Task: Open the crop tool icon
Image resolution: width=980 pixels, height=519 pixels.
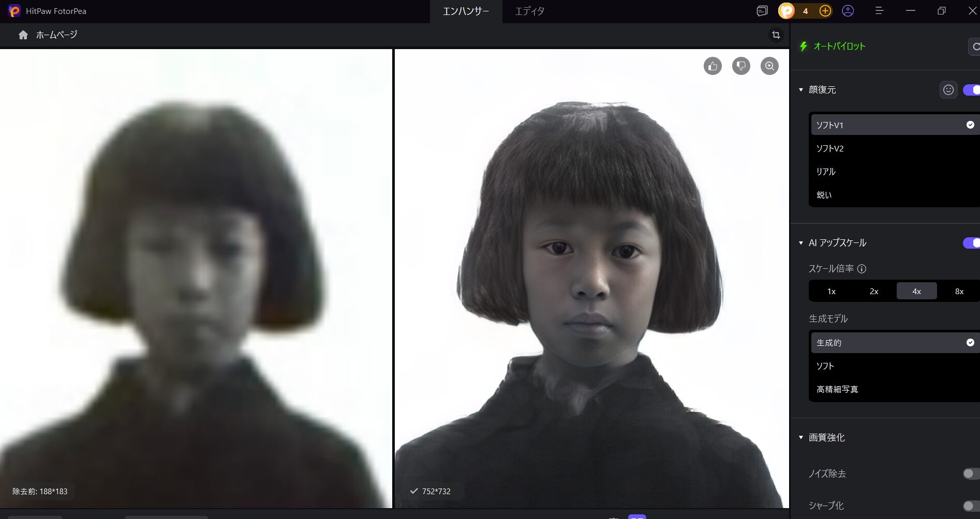Action: point(776,35)
